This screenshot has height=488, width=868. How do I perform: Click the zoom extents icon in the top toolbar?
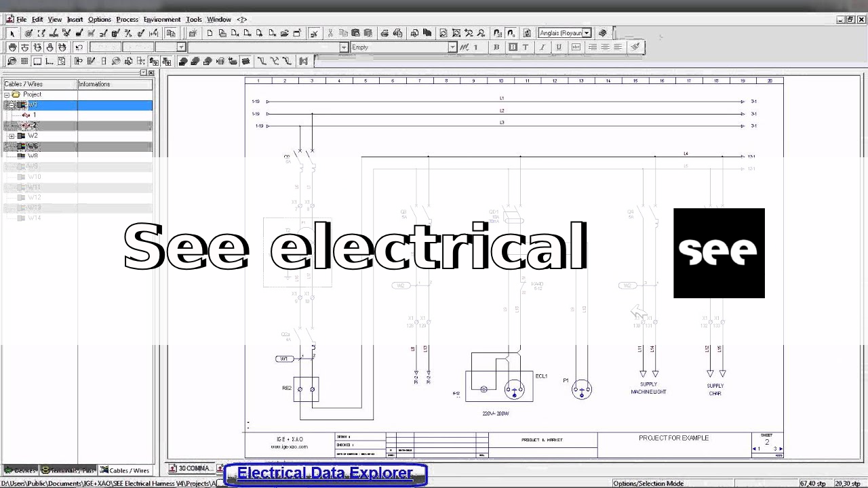pos(456,33)
